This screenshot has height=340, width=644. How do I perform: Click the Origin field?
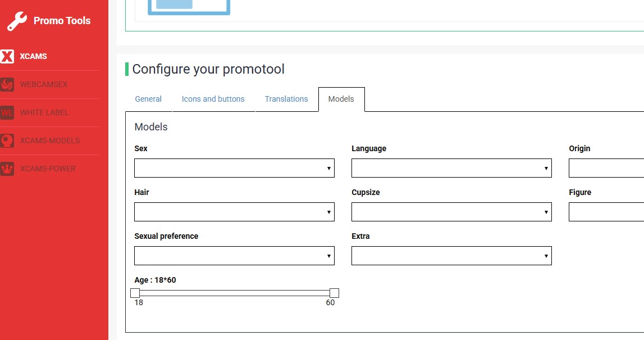(x=606, y=168)
